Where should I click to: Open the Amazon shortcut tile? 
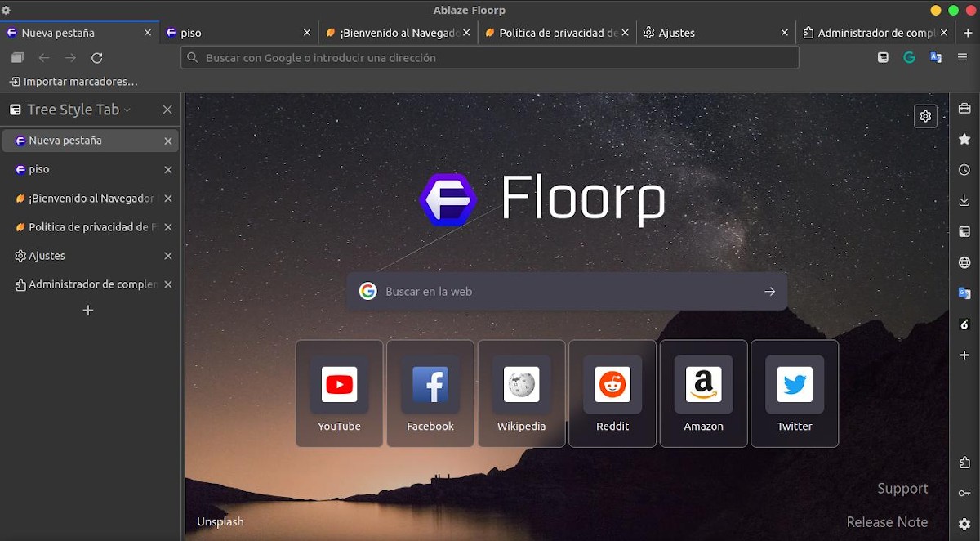704,394
